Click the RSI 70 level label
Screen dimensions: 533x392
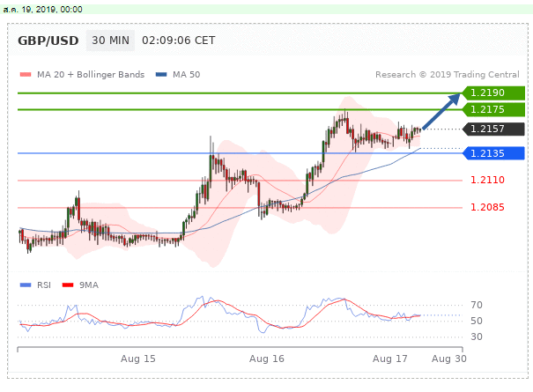pyautogui.click(x=477, y=305)
